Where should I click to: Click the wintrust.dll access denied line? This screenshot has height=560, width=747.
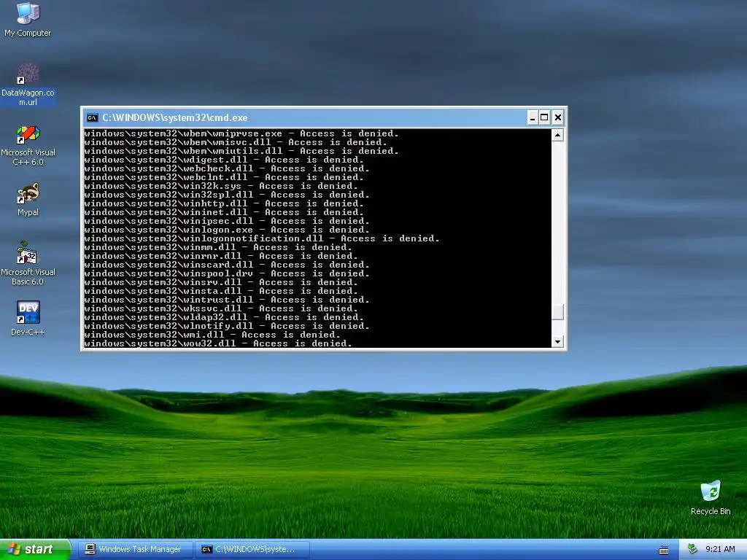point(227,300)
